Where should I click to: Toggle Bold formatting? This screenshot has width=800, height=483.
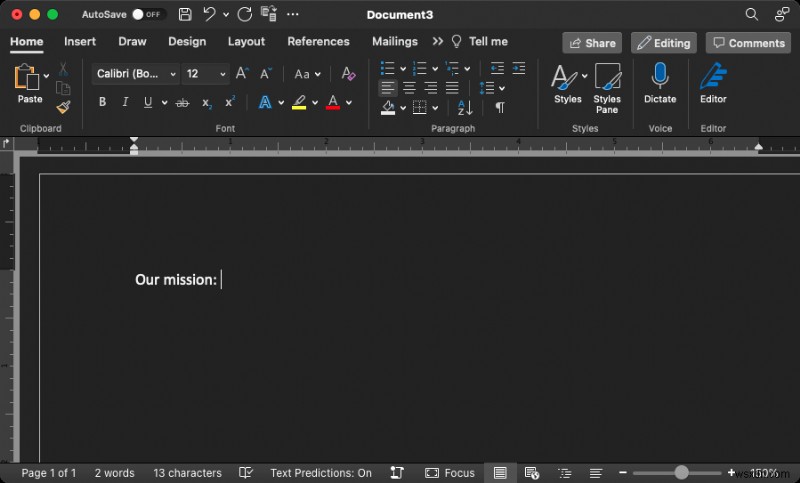click(x=103, y=102)
